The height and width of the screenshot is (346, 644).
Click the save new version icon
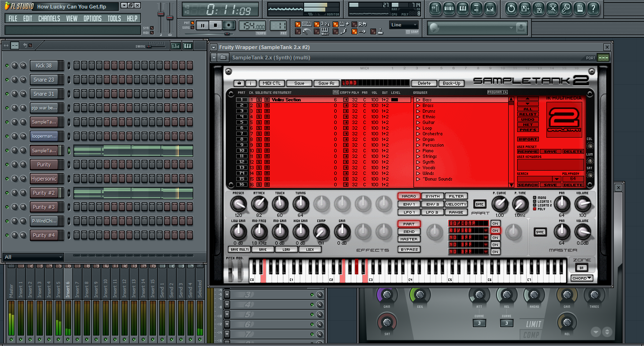pyautogui.click(x=525, y=8)
